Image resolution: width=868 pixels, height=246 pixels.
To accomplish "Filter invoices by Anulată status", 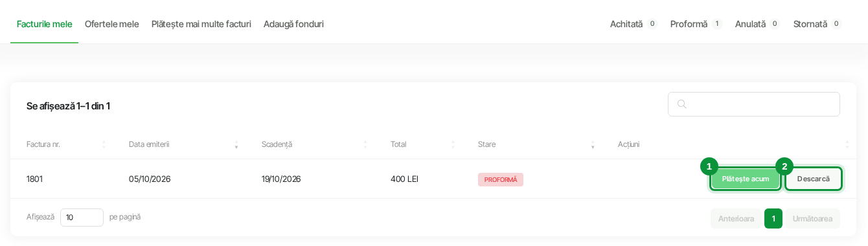I will (757, 24).
